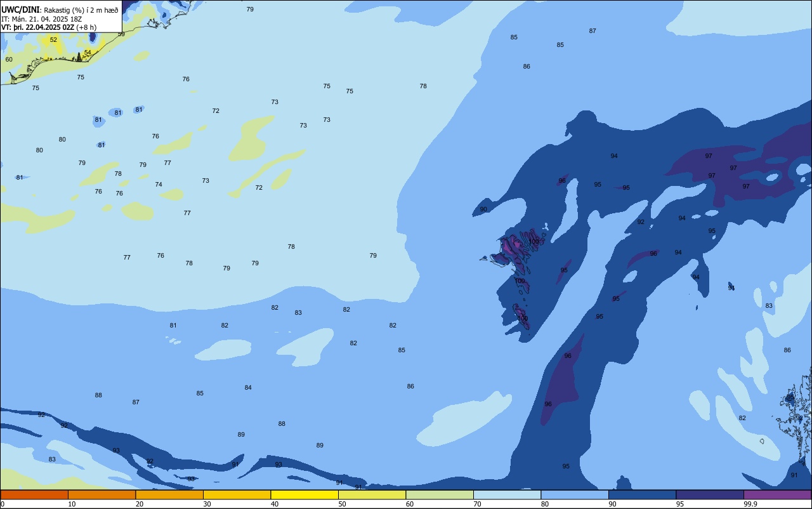
Task: Select the '52' humidity value on the map
Action: pyautogui.click(x=53, y=39)
